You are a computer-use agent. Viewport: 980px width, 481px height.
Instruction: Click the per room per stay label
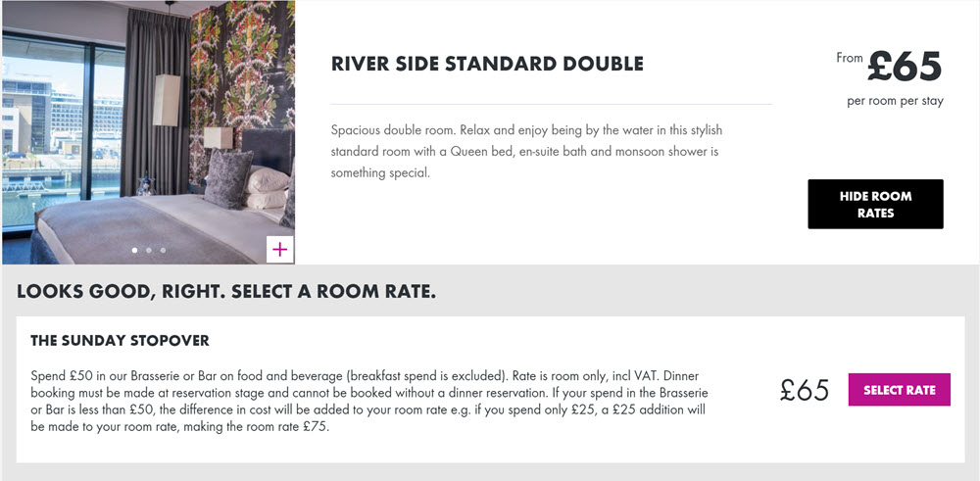(895, 101)
